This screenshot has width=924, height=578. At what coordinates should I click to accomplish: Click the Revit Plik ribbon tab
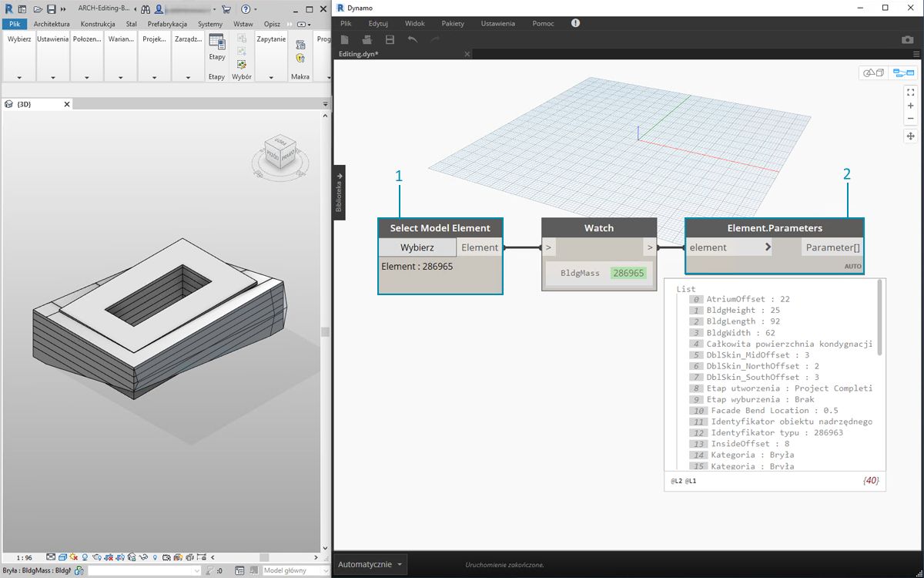click(14, 24)
